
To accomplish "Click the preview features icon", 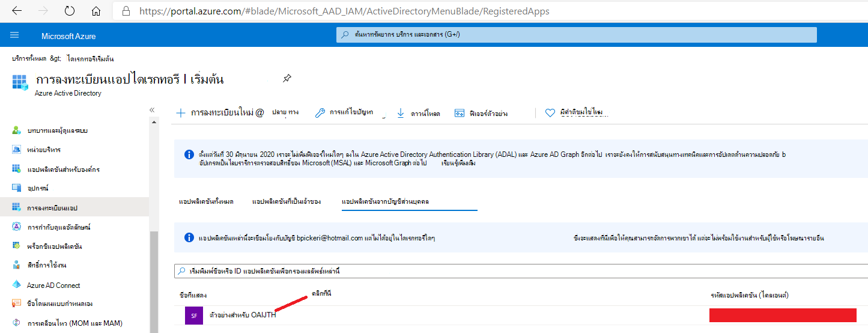I will (460, 113).
